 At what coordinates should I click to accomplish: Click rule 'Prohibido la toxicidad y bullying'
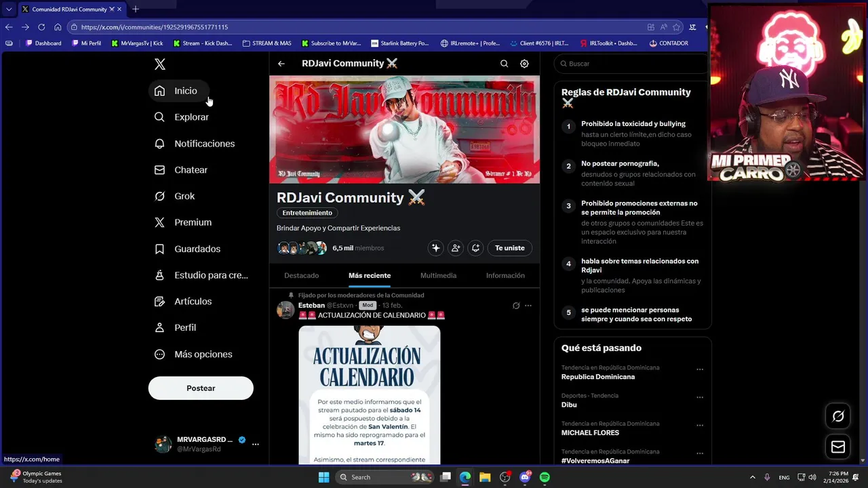[x=633, y=124]
